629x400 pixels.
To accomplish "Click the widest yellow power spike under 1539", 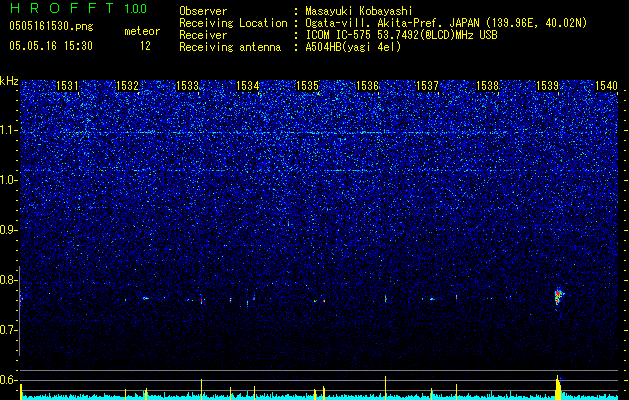I will pyautogui.click(x=558, y=387).
